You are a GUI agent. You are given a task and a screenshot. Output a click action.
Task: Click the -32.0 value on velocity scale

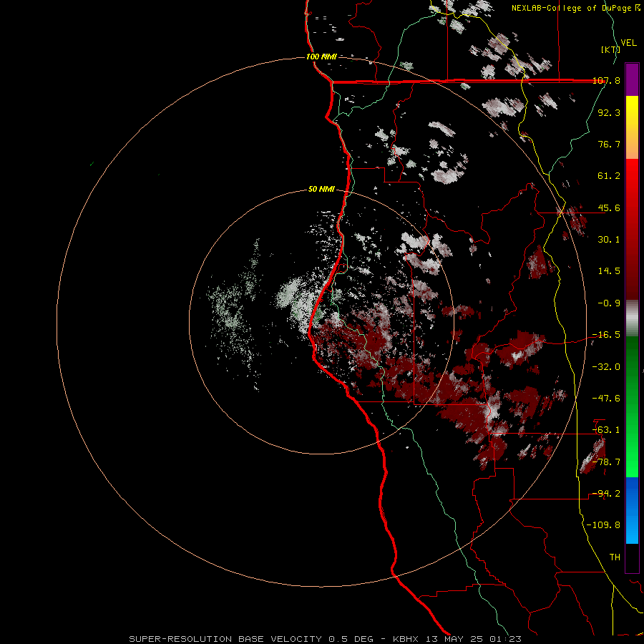[606, 367]
